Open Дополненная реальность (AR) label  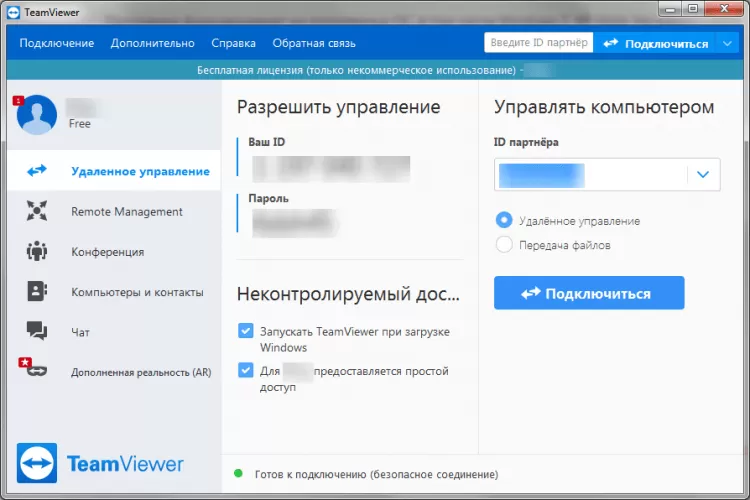pos(141,372)
